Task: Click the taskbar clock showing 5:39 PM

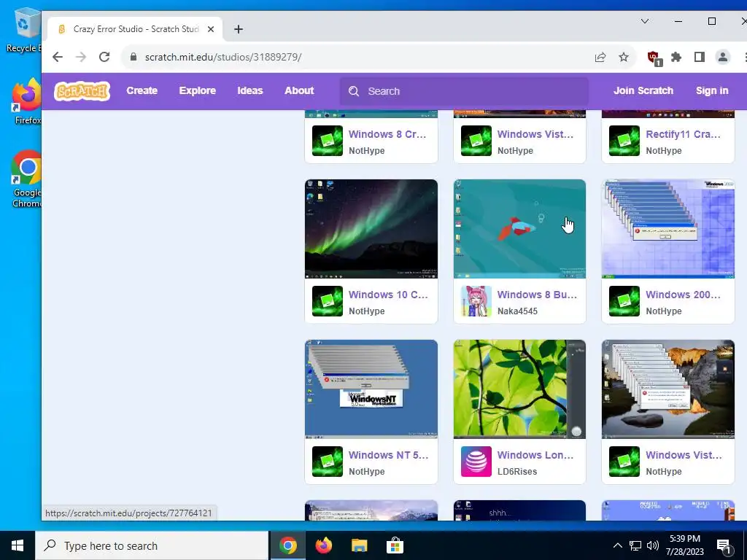Action: [x=684, y=545]
